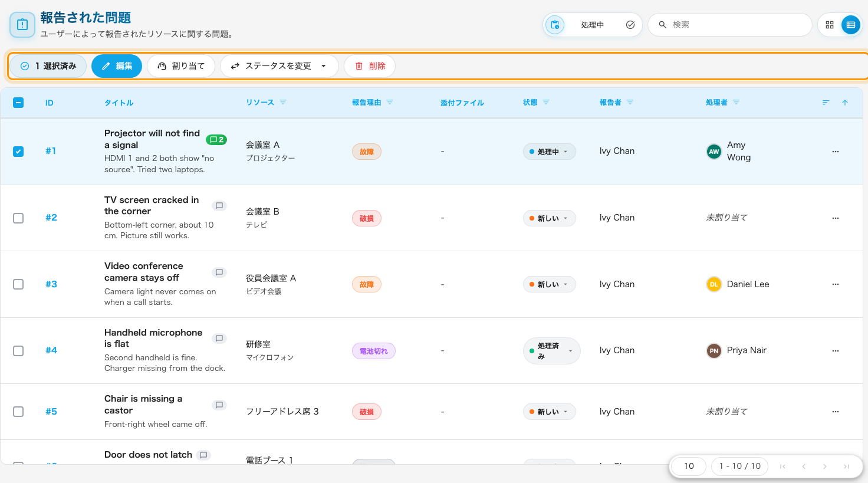Click the 電池切れ tag on issue #4
The image size is (868, 483).
point(374,351)
